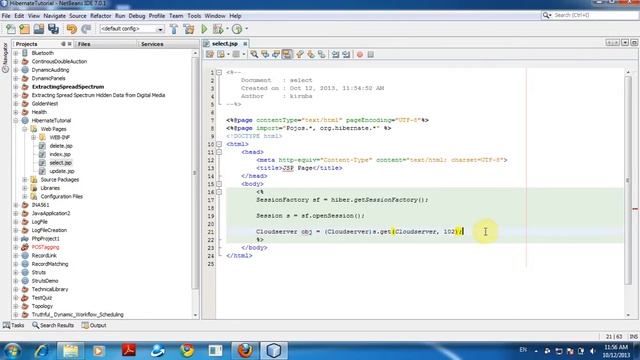Click the Windows Start button

click(x=12, y=351)
